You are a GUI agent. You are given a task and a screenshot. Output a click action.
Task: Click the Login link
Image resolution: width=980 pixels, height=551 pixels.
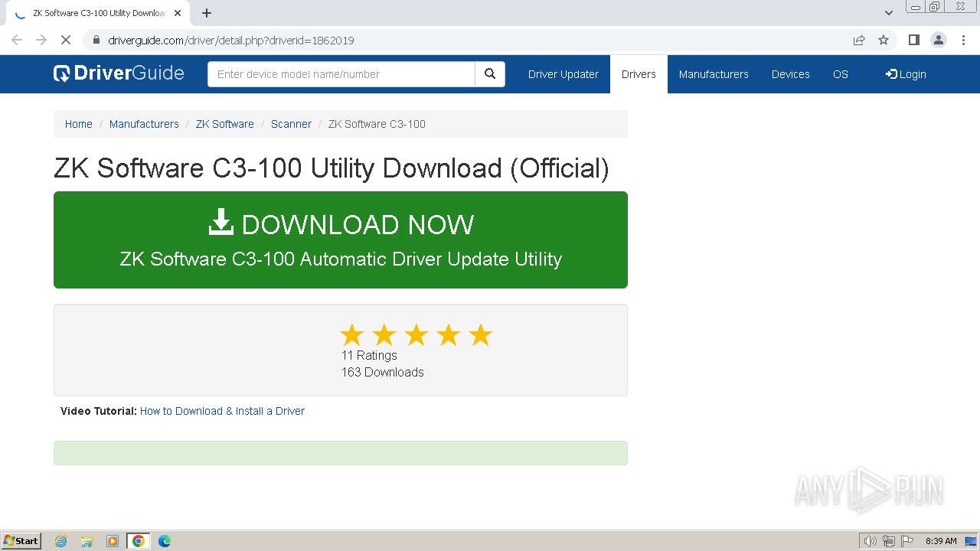906,74
